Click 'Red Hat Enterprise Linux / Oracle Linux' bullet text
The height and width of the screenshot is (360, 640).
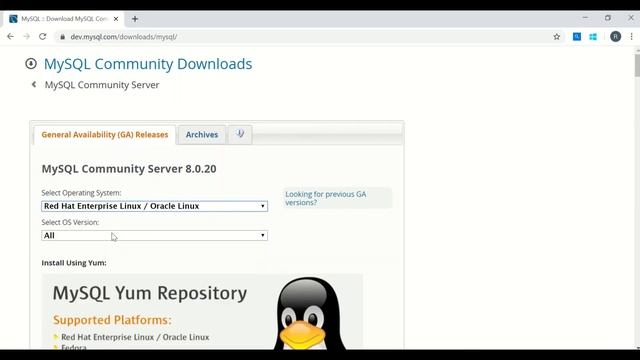[x=135, y=337]
